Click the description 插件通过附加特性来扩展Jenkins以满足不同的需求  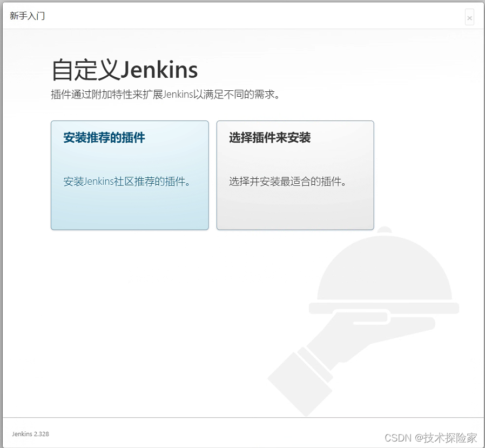(165, 95)
